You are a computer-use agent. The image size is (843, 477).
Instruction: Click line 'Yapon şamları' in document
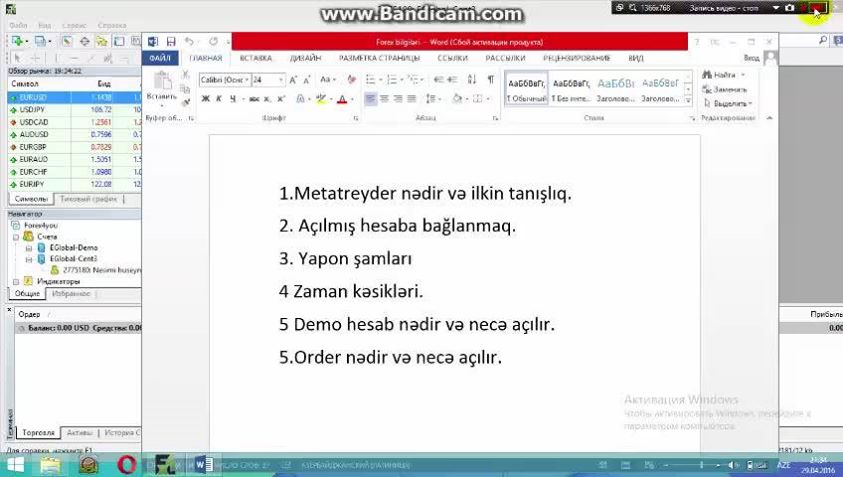pyautogui.click(x=345, y=259)
